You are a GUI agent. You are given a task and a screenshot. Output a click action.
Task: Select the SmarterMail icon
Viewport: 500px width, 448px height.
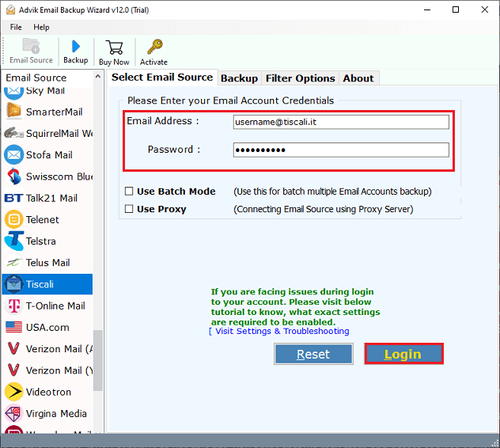[x=13, y=110]
